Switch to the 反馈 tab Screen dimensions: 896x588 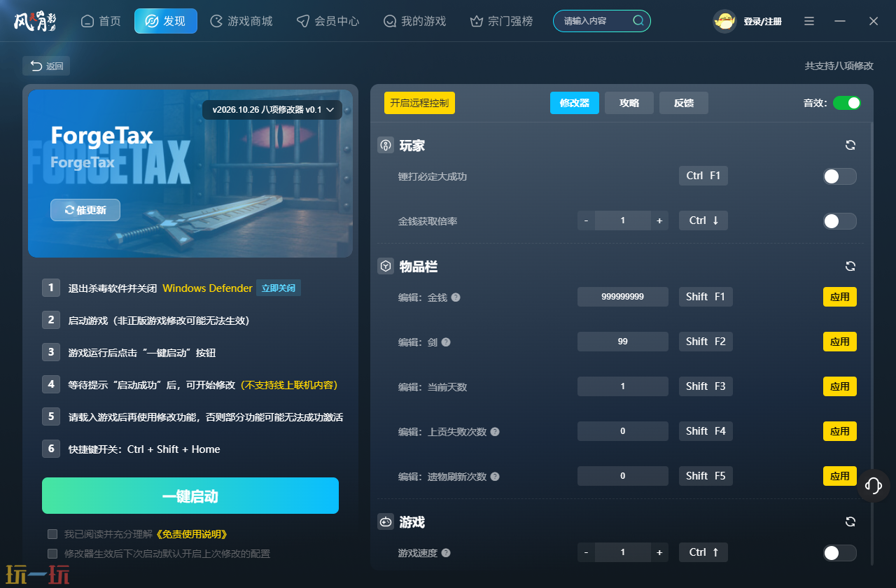[684, 103]
